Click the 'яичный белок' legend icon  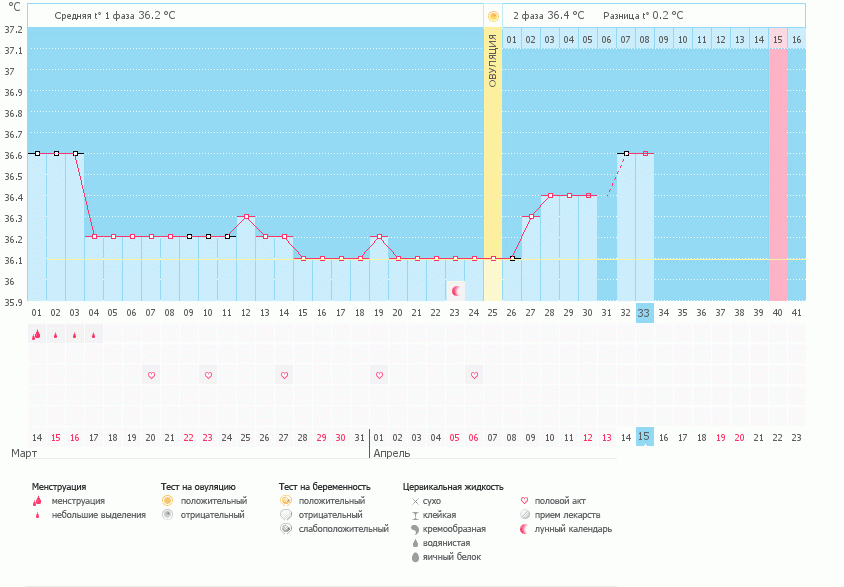tap(415, 557)
